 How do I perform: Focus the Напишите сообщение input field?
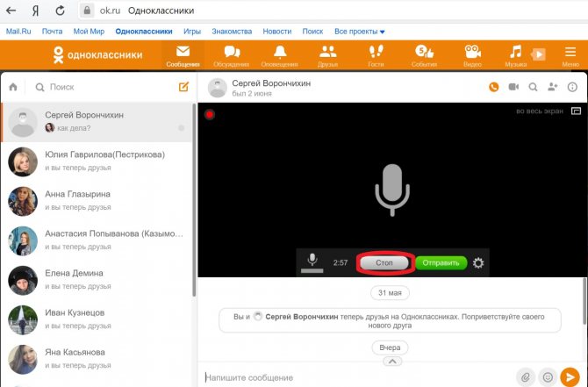point(358,377)
